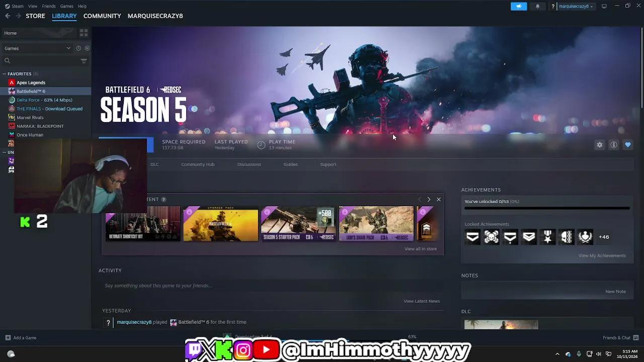Show ready-to-play games filter icon
The height and width of the screenshot is (362, 644).
[87, 48]
